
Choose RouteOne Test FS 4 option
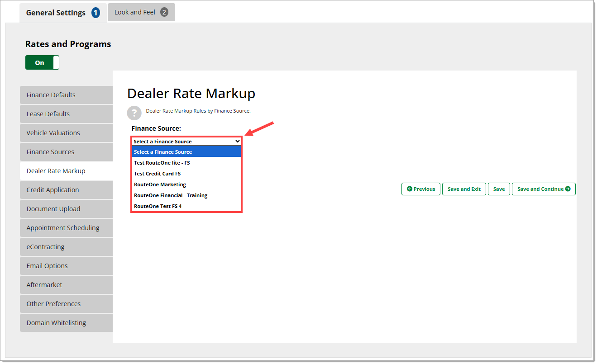(158, 206)
